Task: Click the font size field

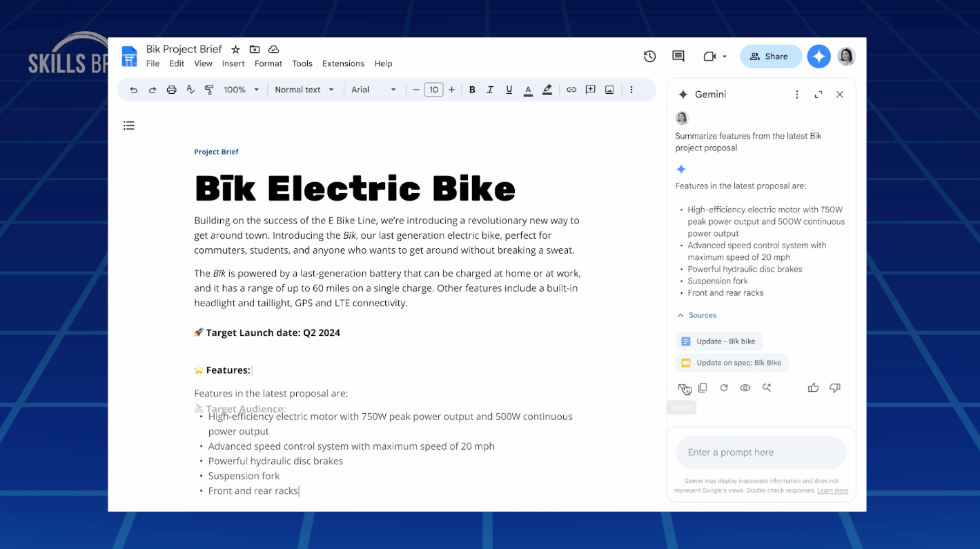Action: click(433, 90)
